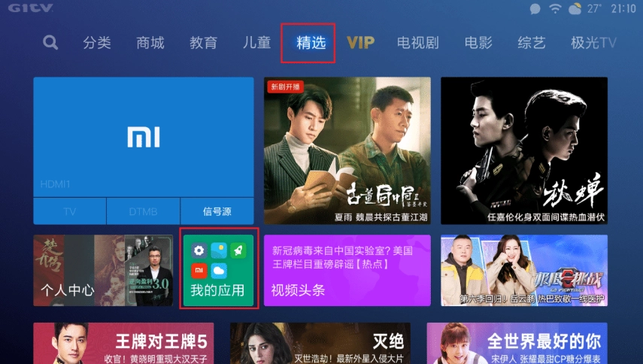
Task: Click the settings gear in 我的应用
Action: (x=199, y=250)
